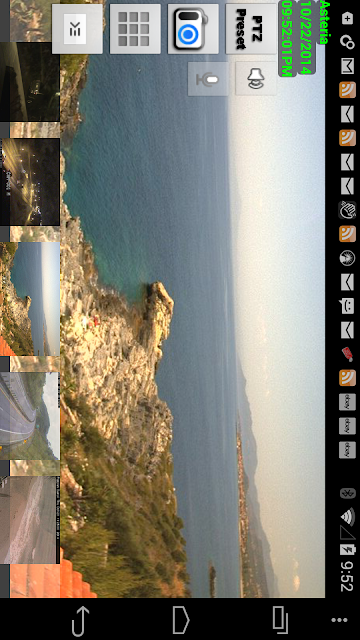Select the dark night terrace camera thumbnail
The image size is (360, 640).
[x=30, y=82]
